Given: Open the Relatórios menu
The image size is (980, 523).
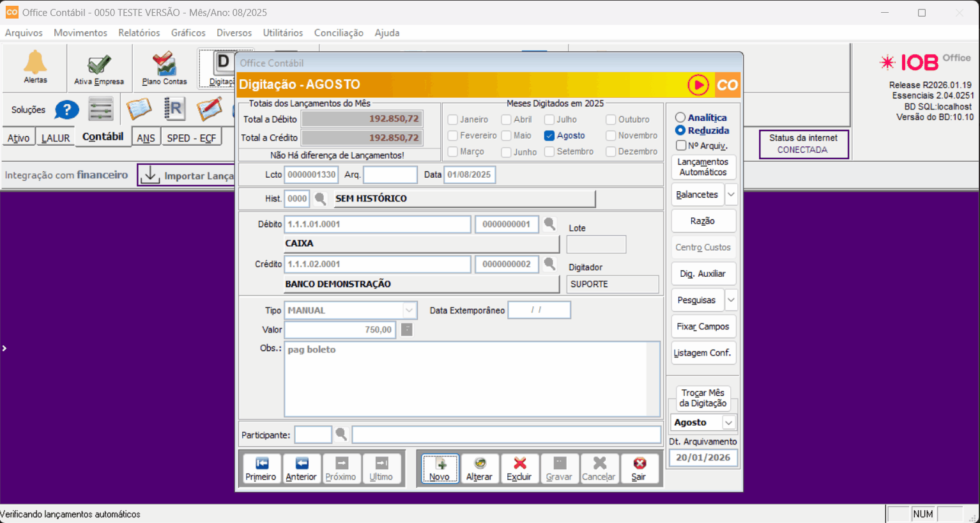Looking at the screenshot, I should pos(139,33).
